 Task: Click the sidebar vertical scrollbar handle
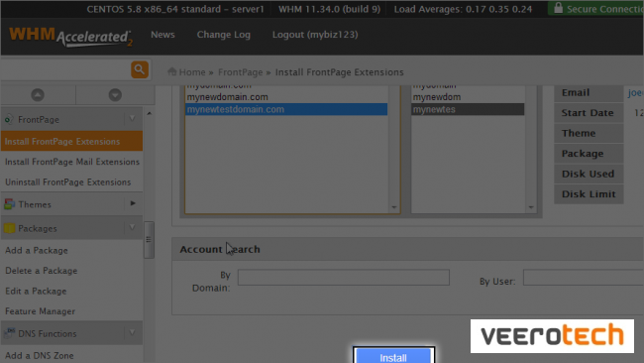149,240
